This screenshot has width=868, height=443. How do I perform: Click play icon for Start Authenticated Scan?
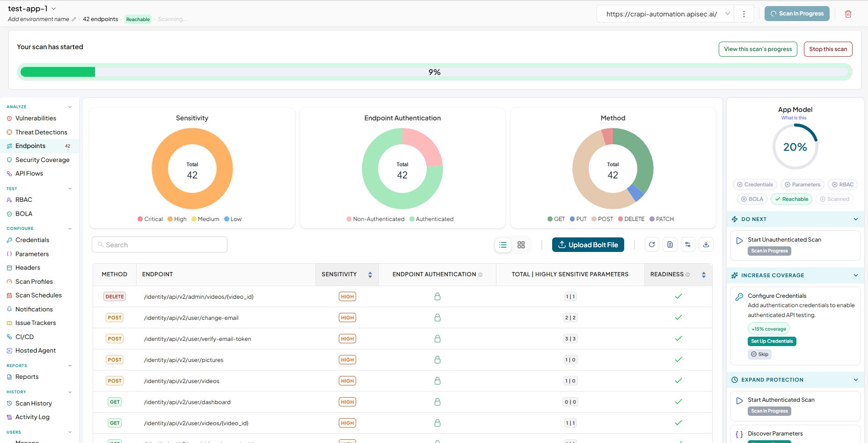click(739, 401)
